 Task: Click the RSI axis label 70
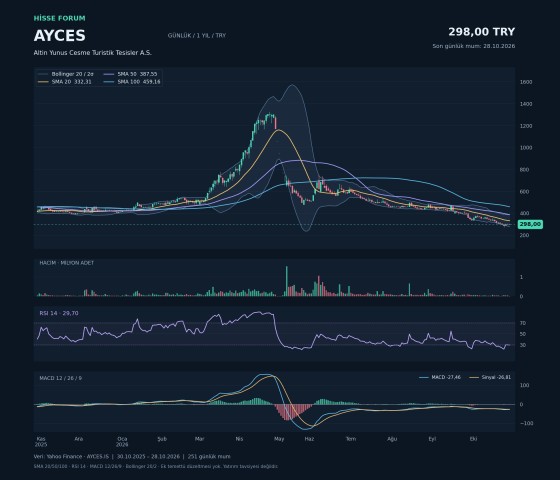click(x=523, y=323)
